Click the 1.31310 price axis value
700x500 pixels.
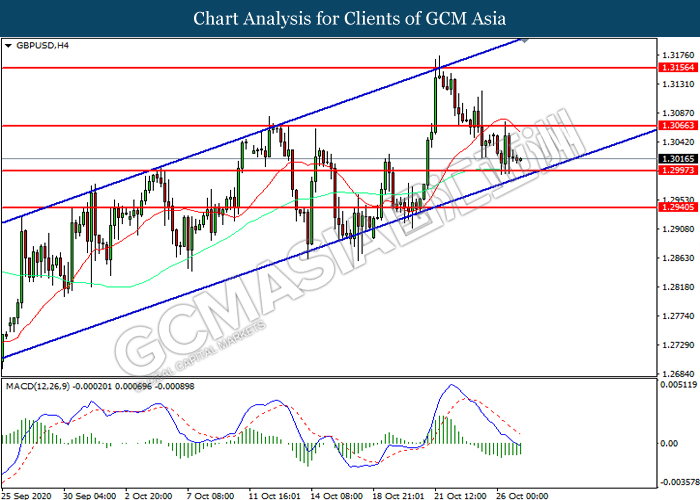[x=679, y=84]
